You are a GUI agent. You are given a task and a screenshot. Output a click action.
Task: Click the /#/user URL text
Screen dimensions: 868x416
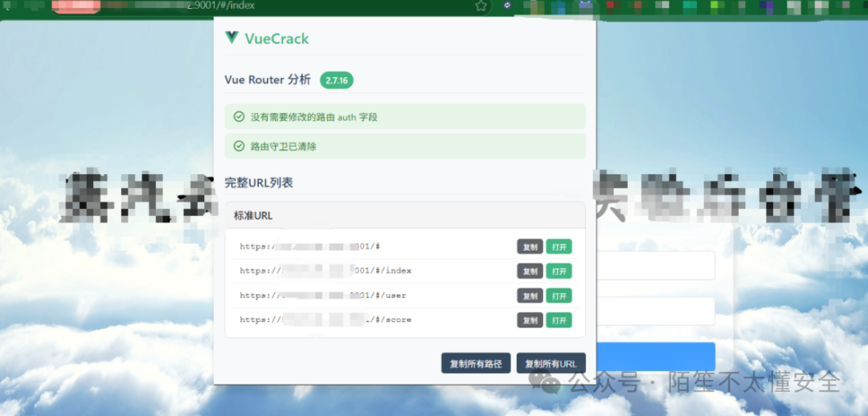pos(323,296)
